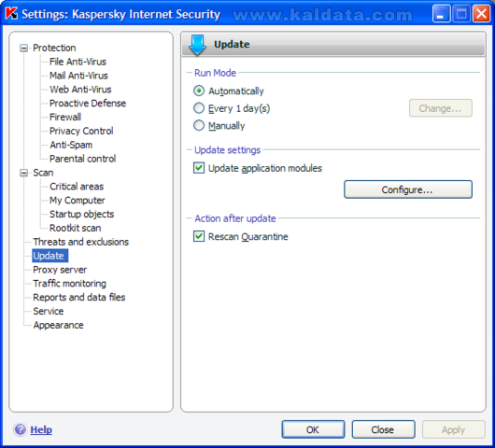
Task: Select Service in the tree
Action: (x=49, y=312)
